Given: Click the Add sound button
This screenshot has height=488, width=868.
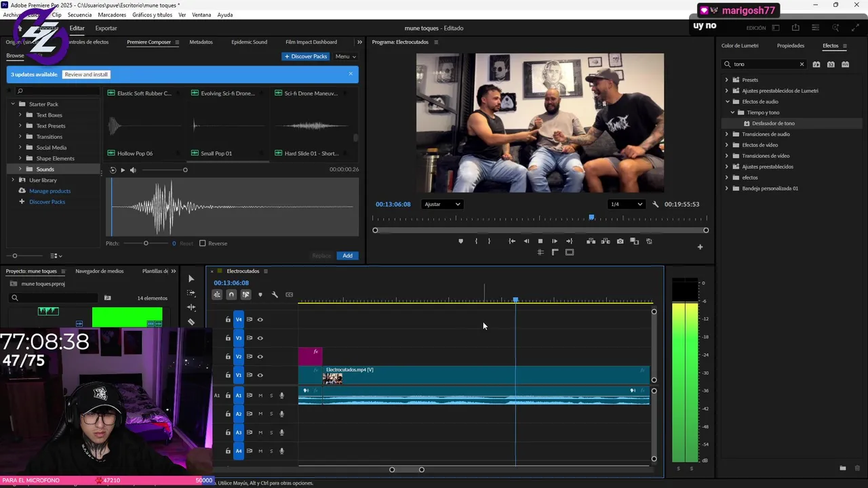Looking at the screenshot, I should (347, 256).
